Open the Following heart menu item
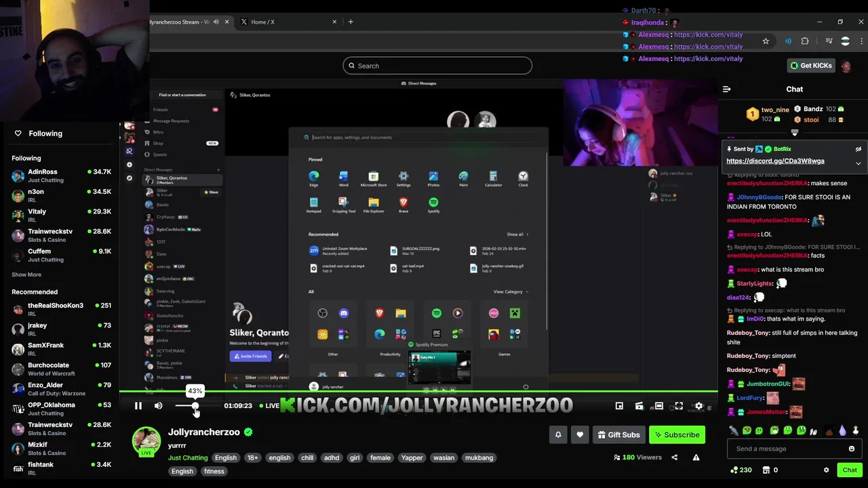 click(39, 134)
